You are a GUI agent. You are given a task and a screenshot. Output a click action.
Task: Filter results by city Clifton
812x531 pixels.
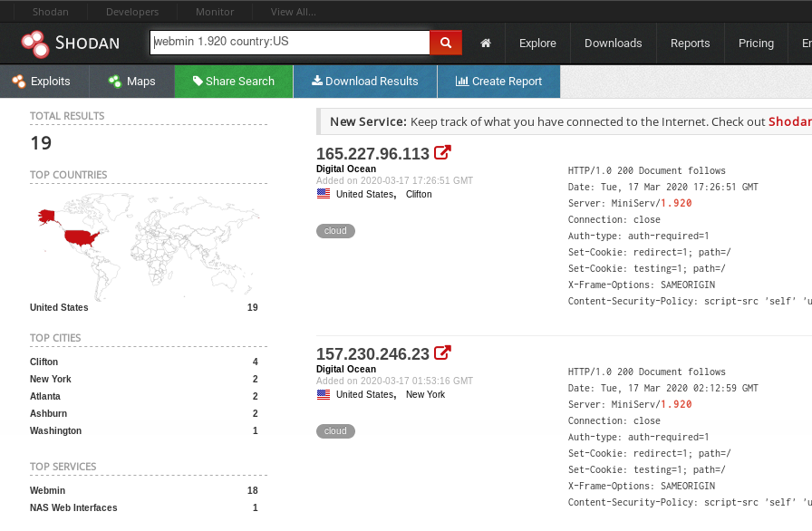coord(44,362)
